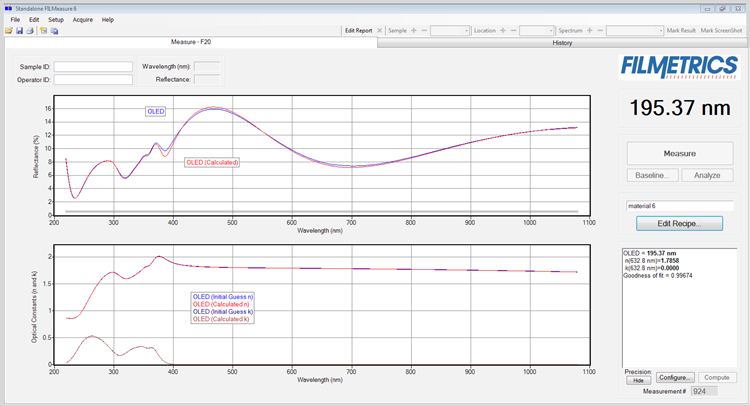This screenshot has width=750, height=406.
Task: Click OLED (Initial Guess n) legend entry
Action: [223, 297]
